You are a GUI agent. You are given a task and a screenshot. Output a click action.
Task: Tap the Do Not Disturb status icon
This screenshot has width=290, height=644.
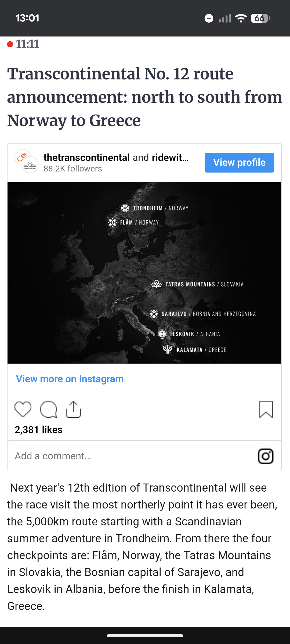[x=209, y=18]
